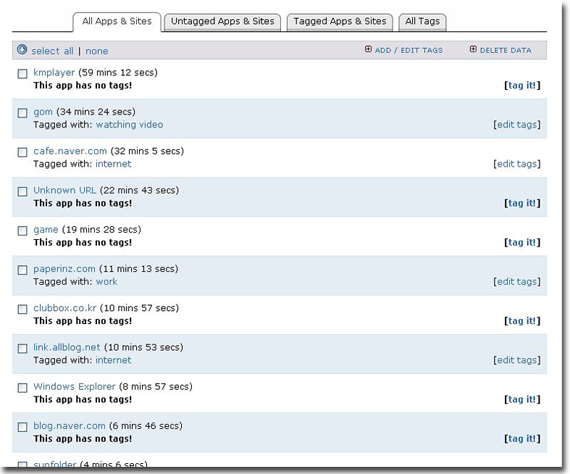Image resolution: width=570 pixels, height=474 pixels.
Task: Open edit tags for gom
Action: [x=517, y=125]
